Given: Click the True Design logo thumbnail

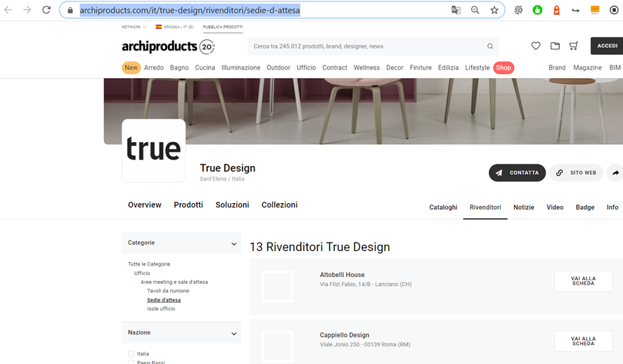Looking at the screenshot, I should (153, 150).
